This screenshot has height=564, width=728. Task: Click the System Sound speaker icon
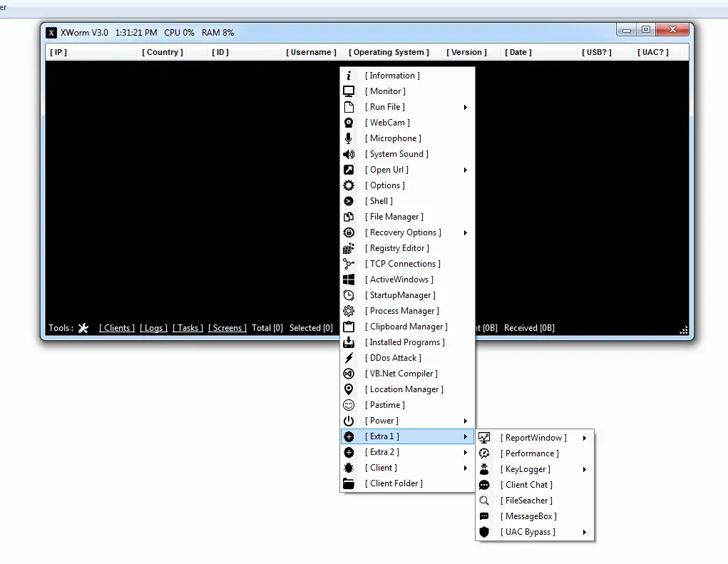pyautogui.click(x=348, y=153)
